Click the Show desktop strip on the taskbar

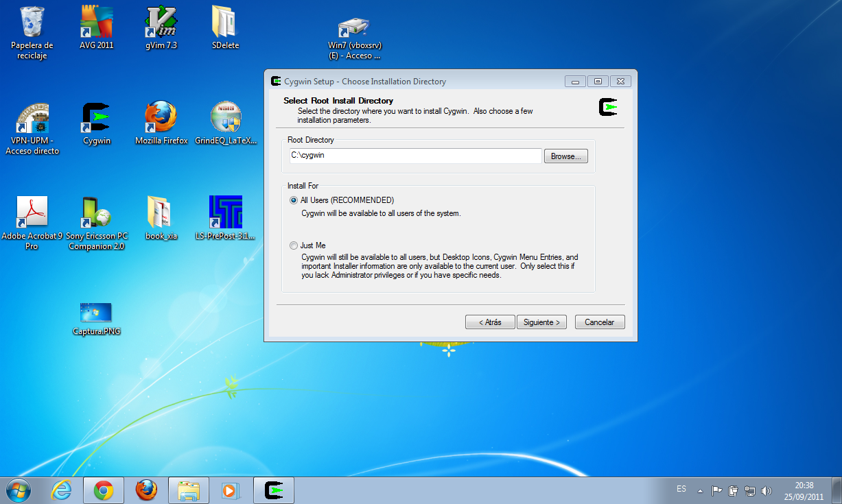pos(837,490)
